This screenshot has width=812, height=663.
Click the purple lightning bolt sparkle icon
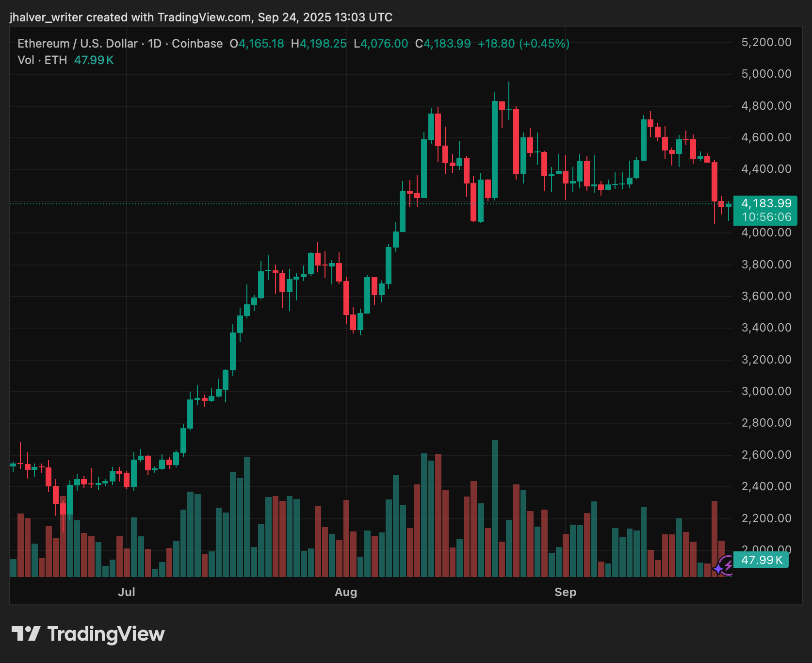(725, 565)
